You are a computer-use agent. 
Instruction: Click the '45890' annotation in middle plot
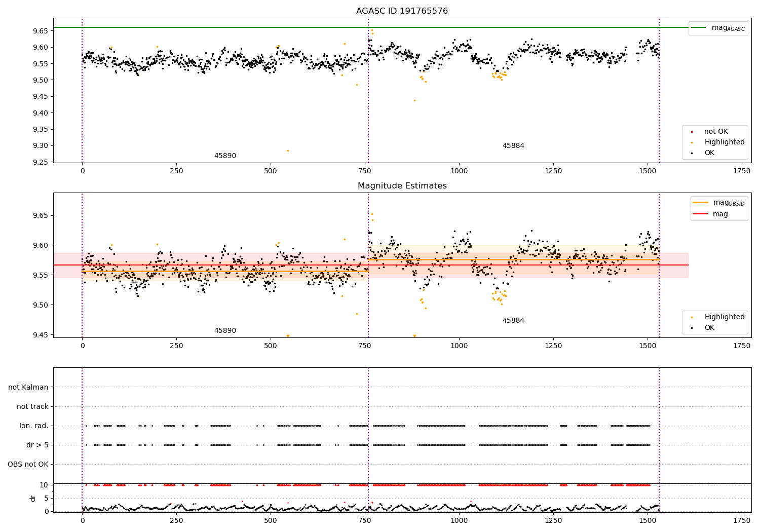coord(225,331)
